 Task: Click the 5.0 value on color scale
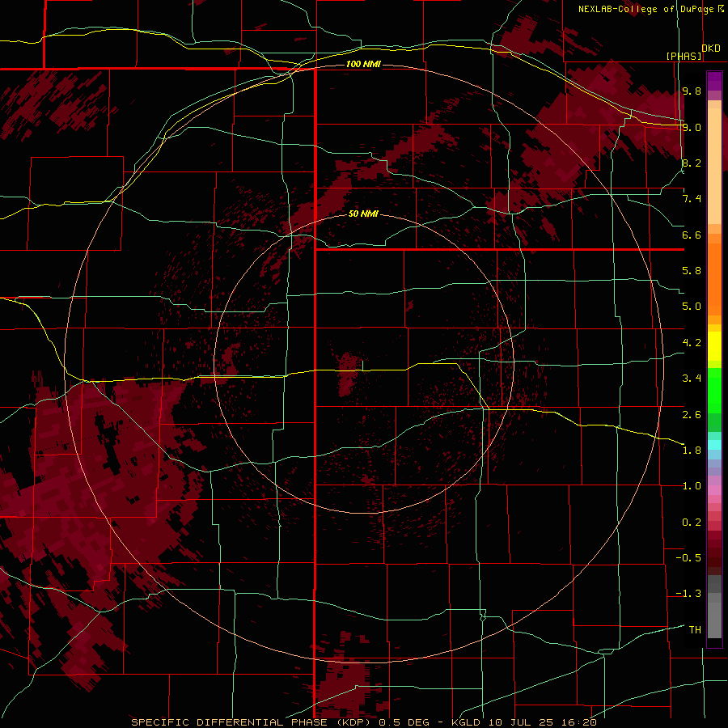[692, 307]
